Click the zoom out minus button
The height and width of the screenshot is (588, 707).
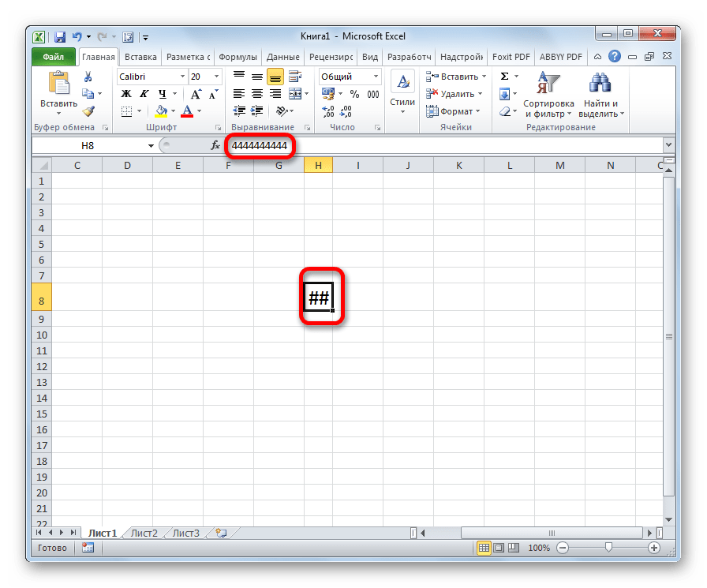tap(563, 548)
